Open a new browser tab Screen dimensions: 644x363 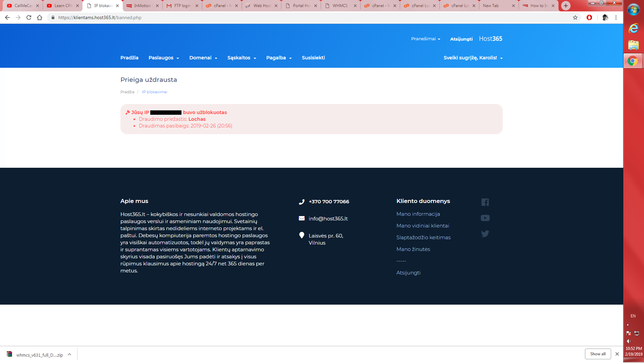click(566, 6)
